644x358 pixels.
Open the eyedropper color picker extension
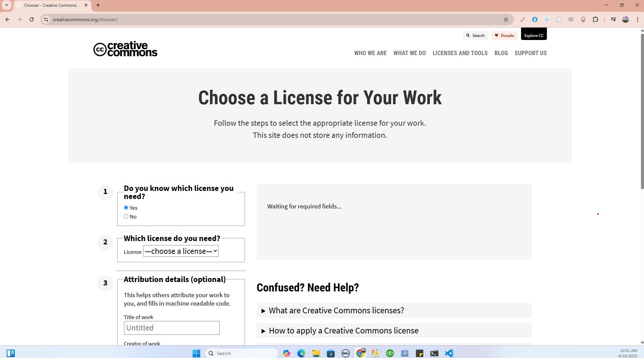(x=522, y=19)
